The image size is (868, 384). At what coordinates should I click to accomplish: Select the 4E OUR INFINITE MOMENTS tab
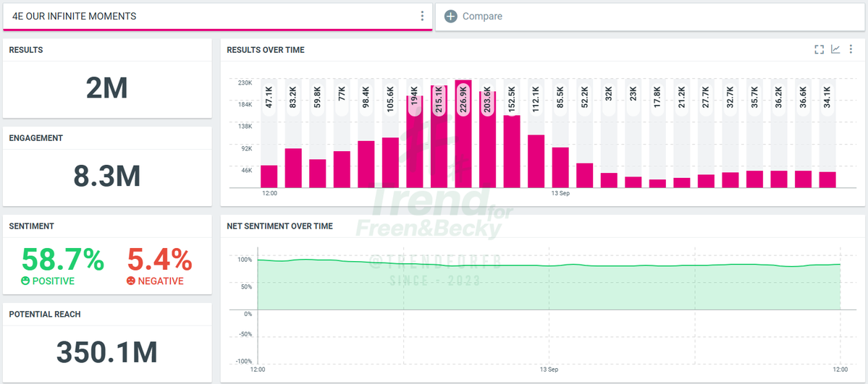(x=218, y=17)
